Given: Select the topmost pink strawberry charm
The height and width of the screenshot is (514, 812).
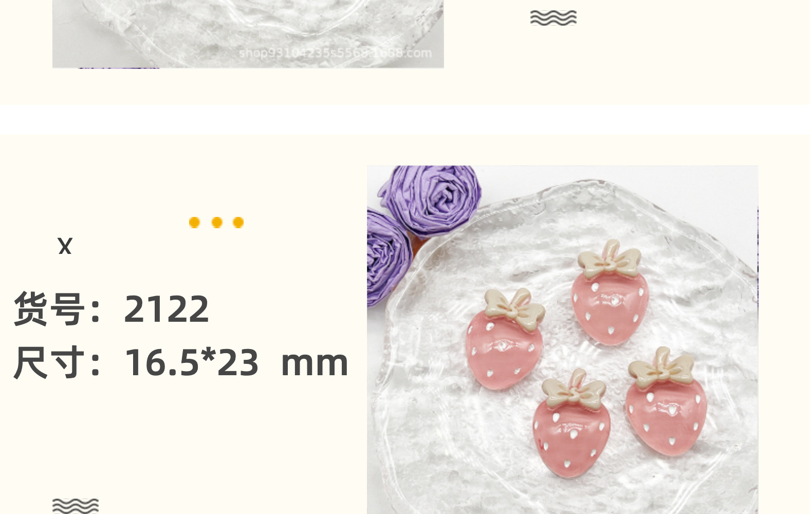Looking at the screenshot, I should point(608,292).
